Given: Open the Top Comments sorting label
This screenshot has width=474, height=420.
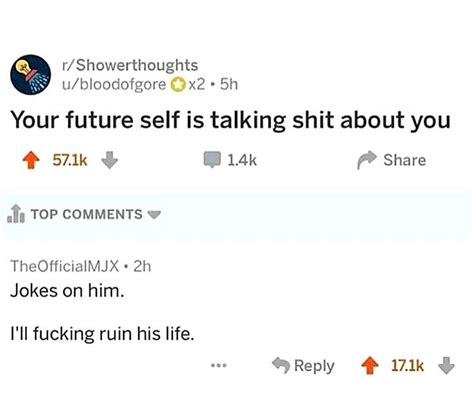Looking at the screenshot, I should [x=87, y=214].
